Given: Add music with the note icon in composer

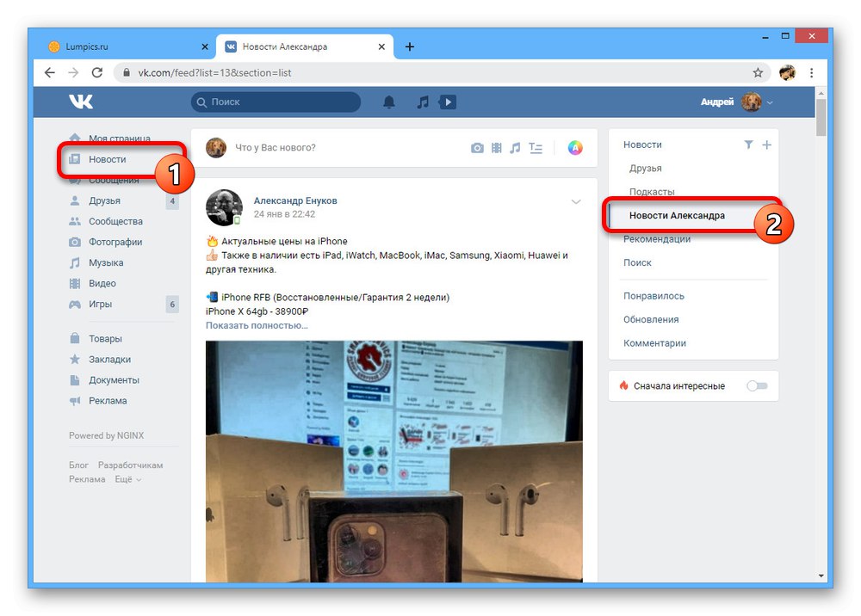Looking at the screenshot, I should pos(516,148).
